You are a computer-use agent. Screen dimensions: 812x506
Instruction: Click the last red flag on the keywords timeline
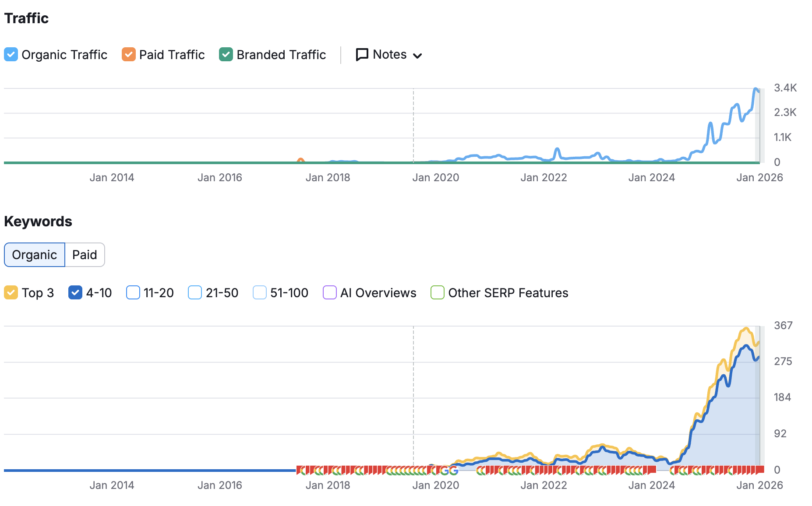click(760, 470)
